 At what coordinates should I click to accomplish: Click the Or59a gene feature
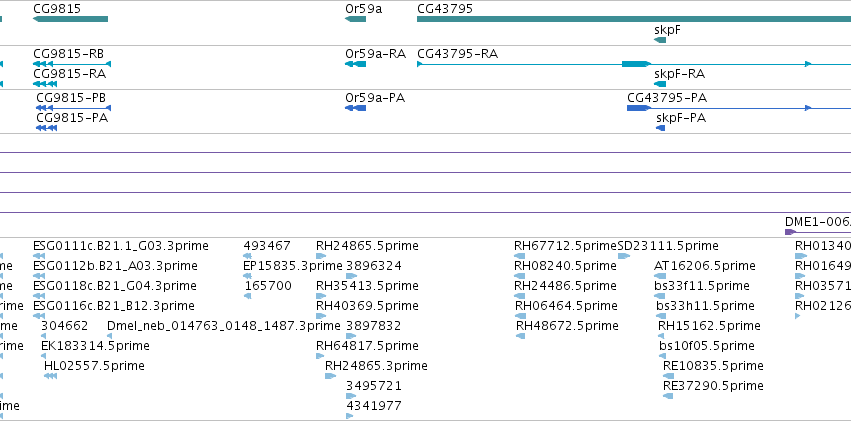pos(355,19)
